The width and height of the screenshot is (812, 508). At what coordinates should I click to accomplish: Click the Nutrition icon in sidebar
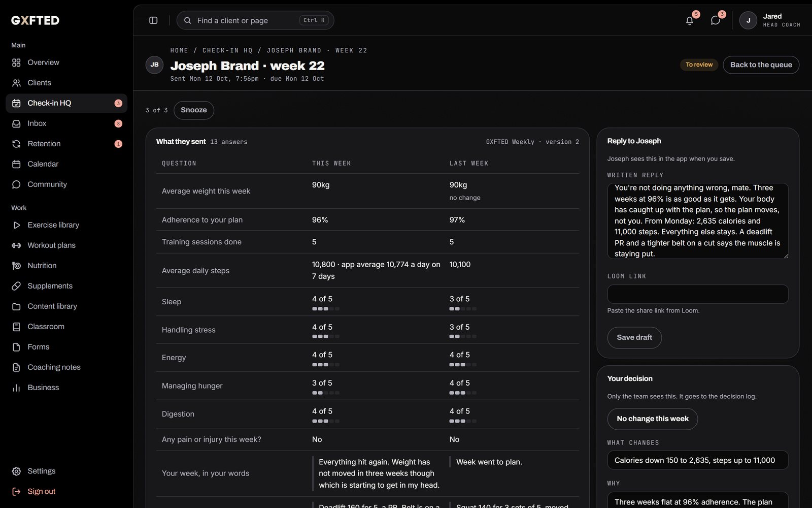point(16,266)
